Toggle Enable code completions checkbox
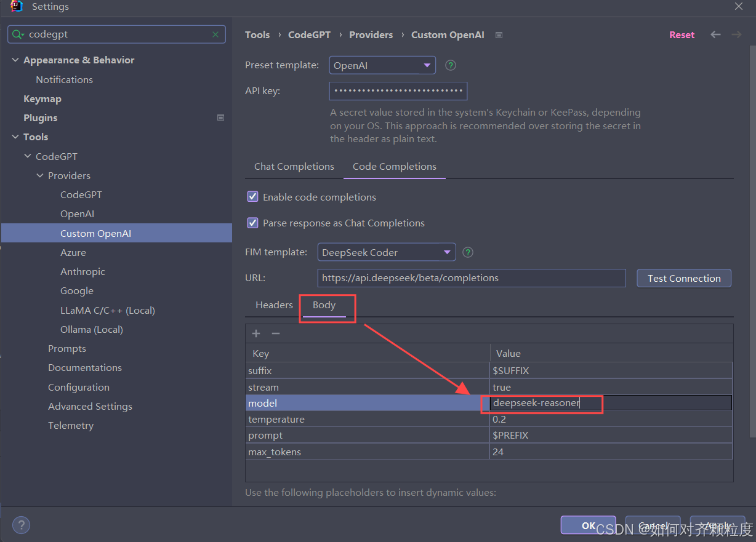 252,197
